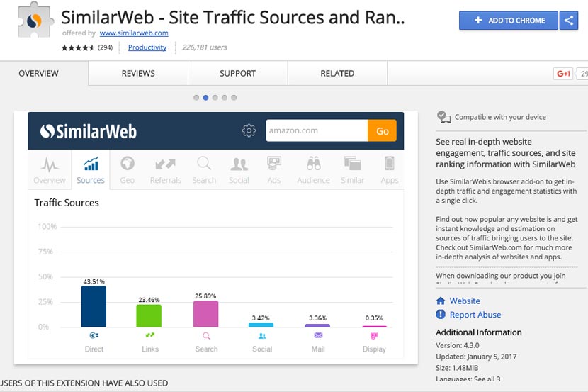Click the 'Size: 1.48MiB' text
The height and width of the screenshot is (392, 588).
(457, 368)
